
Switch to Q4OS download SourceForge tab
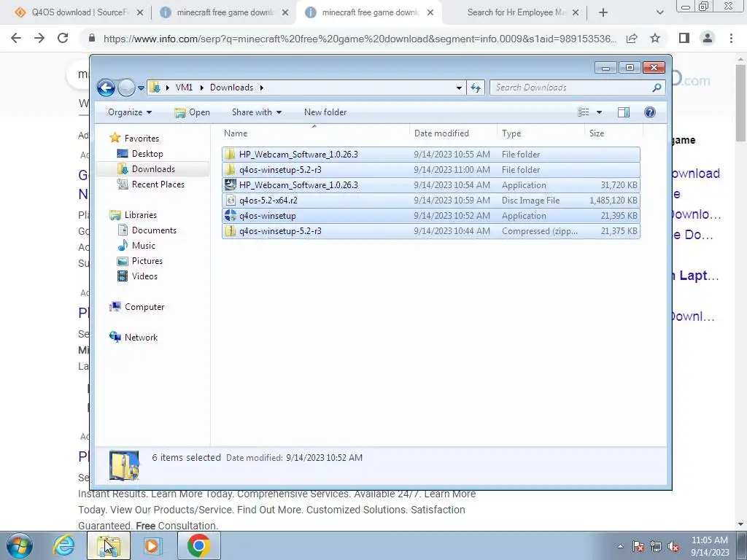pos(79,12)
